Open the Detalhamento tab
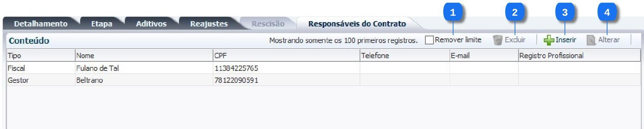644x129 pixels. (40, 24)
